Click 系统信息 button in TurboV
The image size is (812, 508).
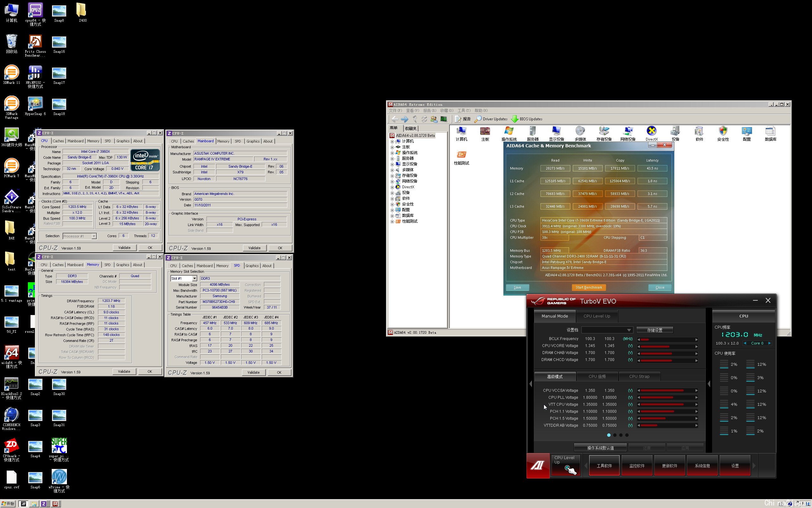[x=702, y=466]
